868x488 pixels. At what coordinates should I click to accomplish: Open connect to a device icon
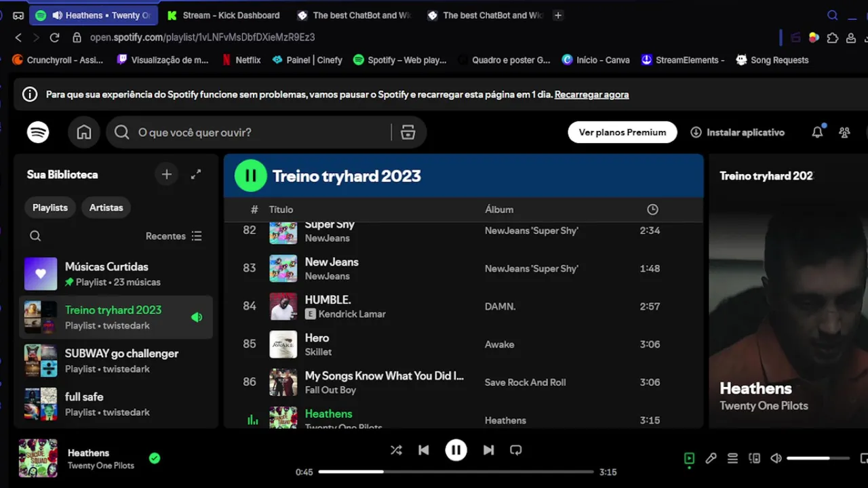click(754, 458)
